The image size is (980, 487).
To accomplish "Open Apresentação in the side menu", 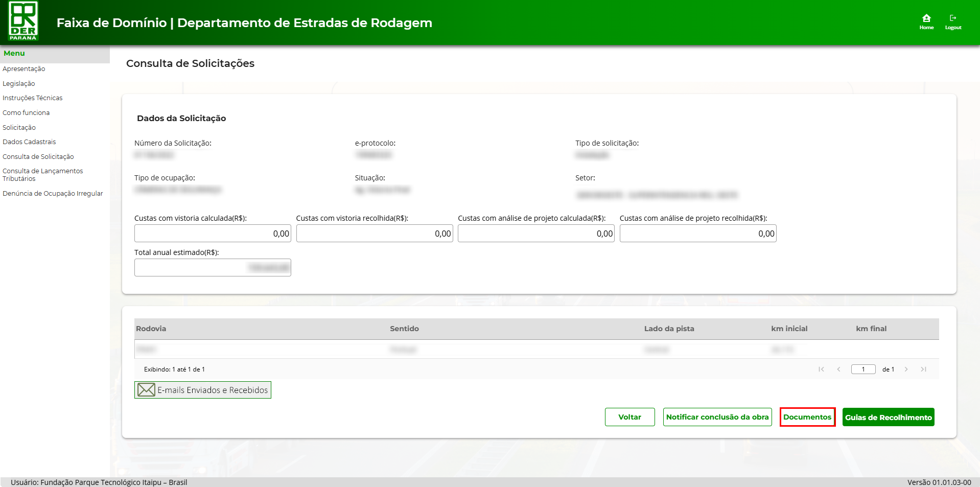I will pyautogui.click(x=24, y=69).
